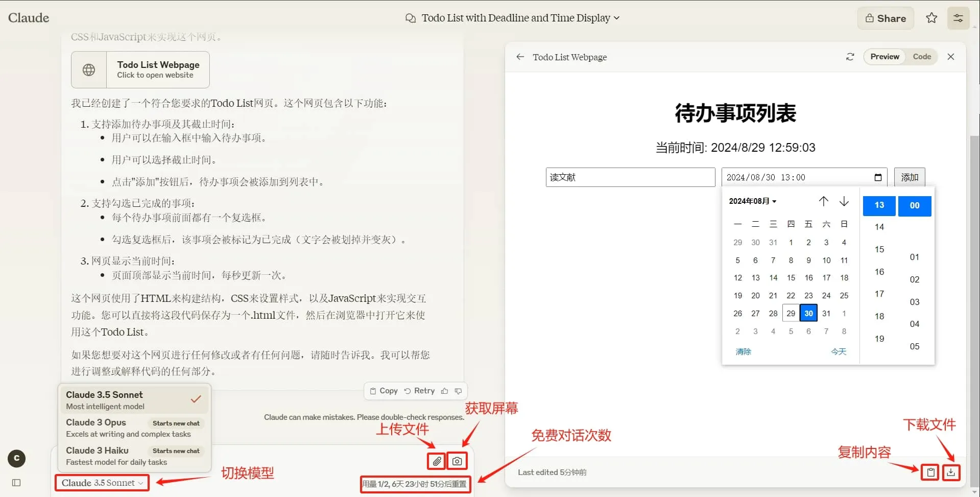Download the artifact file
The height and width of the screenshot is (497, 980).
point(951,472)
